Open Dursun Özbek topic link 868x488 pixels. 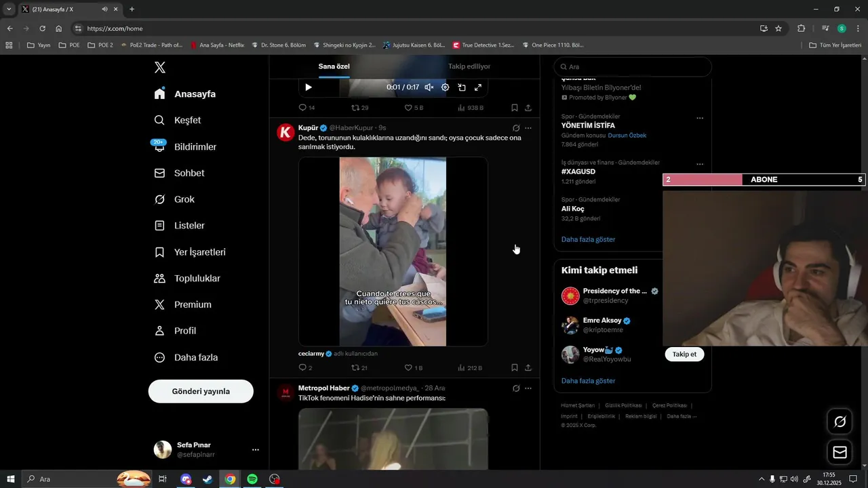pos(627,136)
